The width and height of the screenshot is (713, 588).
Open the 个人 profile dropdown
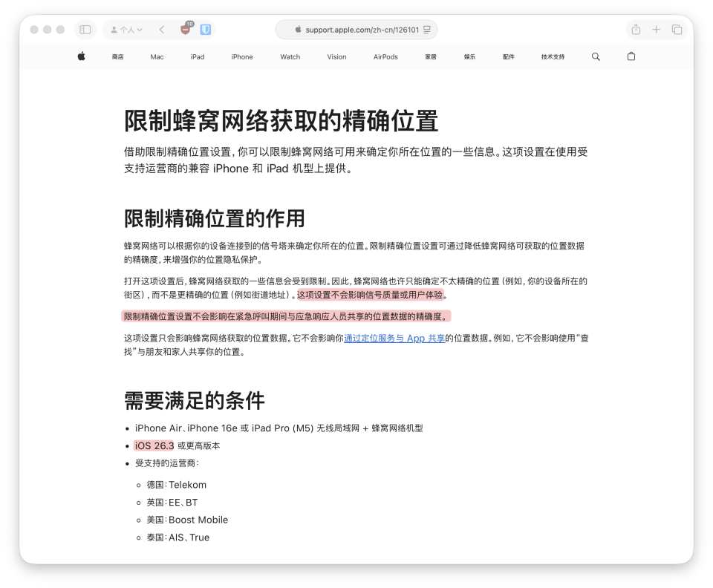pos(127,30)
